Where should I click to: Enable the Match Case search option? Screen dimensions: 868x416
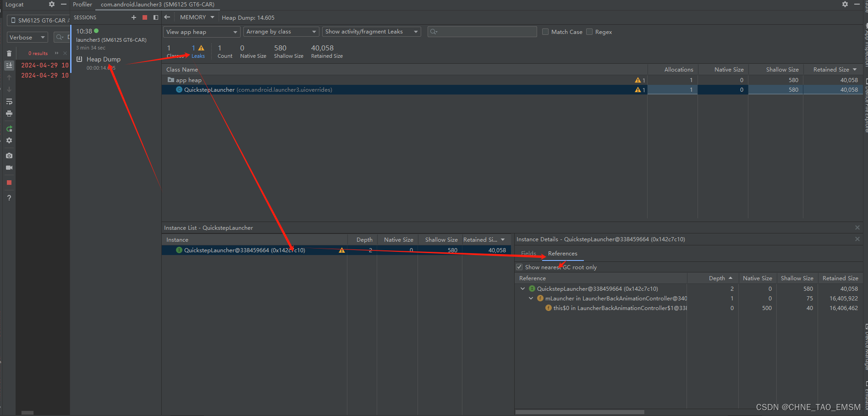(x=545, y=32)
